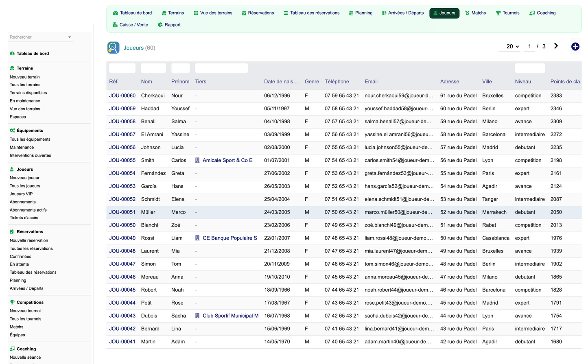
Task: Open the Caisse / Vente tab
Action: tap(131, 25)
